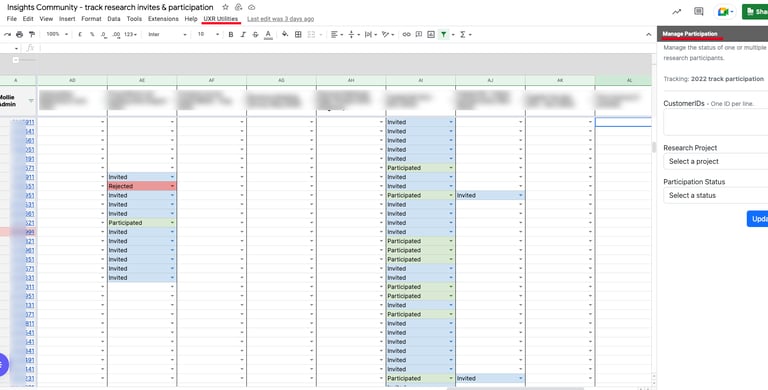Click 'Last edit was 3 days ago' link
This screenshot has height=390, width=768.
point(281,19)
